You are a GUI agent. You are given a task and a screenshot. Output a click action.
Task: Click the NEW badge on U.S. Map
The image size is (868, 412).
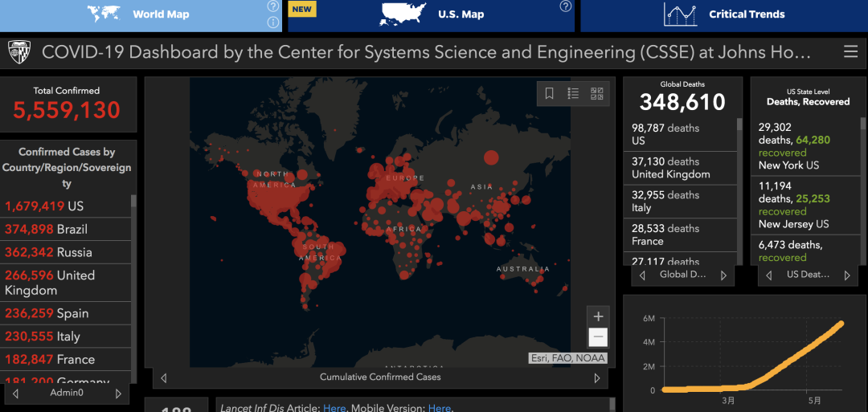(x=301, y=9)
